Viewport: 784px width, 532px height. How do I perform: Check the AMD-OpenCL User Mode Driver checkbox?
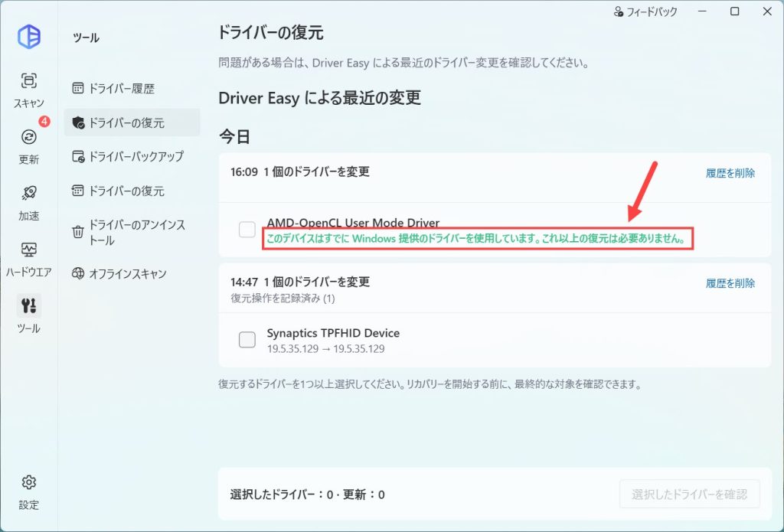tap(247, 230)
